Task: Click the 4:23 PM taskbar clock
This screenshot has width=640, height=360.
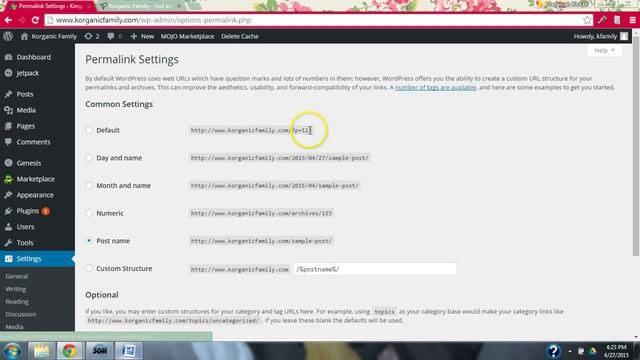Action: point(616,347)
